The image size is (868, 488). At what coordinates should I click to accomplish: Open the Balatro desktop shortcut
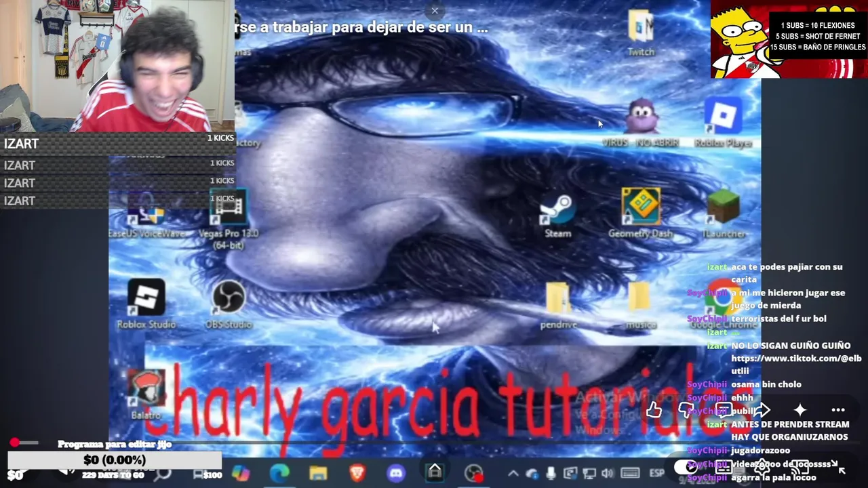point(146,394)
